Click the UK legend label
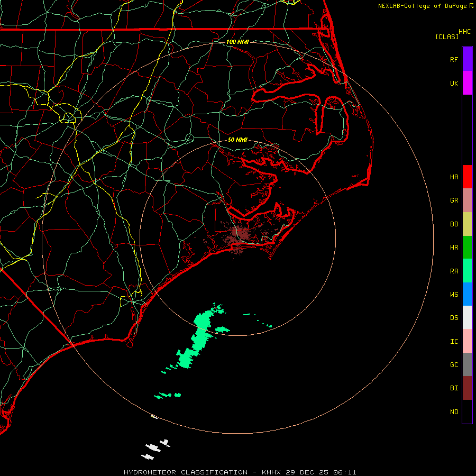 (454, 83)
